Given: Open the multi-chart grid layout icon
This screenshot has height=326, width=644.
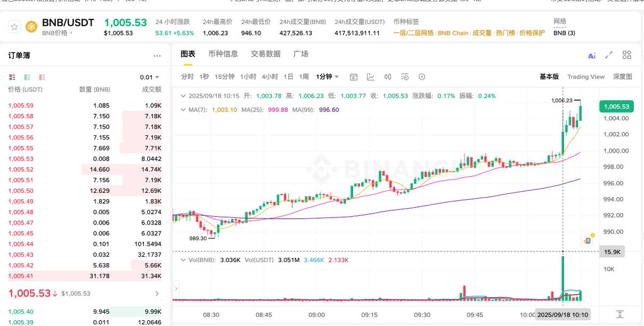Looking at the screenshot, I should pyautogui.click(x=627, y=55).
